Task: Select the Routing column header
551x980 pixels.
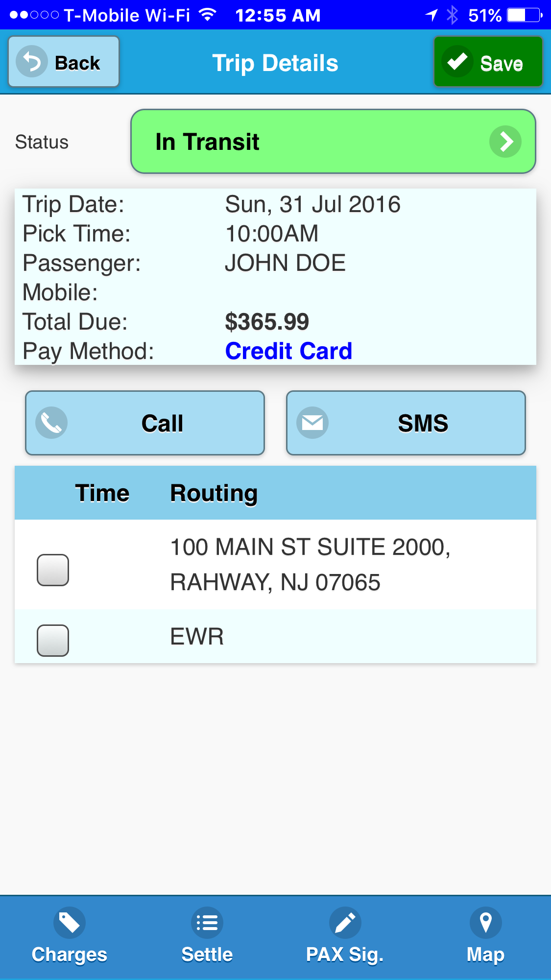Action: coord(214,493)
